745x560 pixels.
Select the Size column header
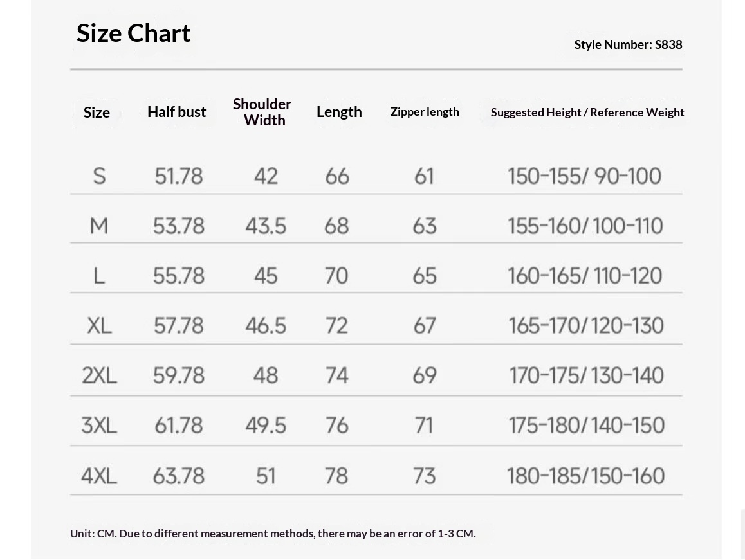[x=97, y=113]
